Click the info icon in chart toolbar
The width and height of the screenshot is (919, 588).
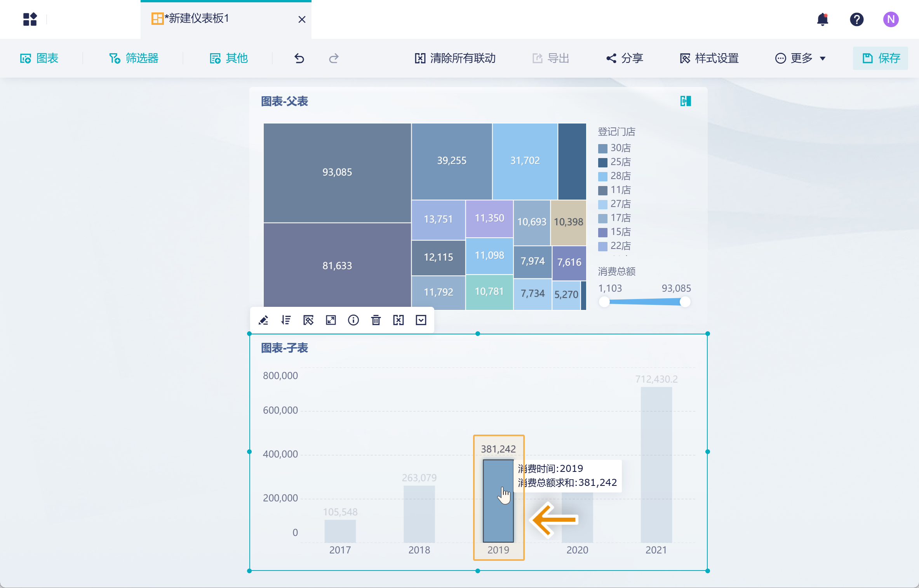point(353,320)
